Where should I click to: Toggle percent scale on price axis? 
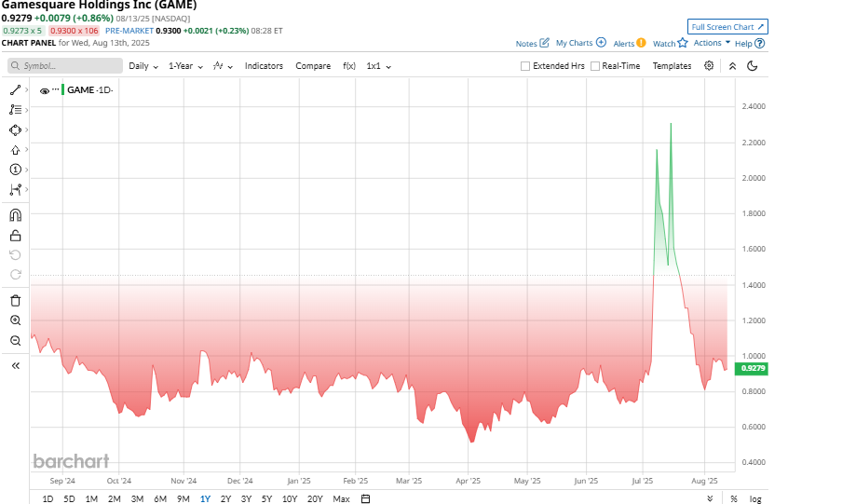pos(734,498)
